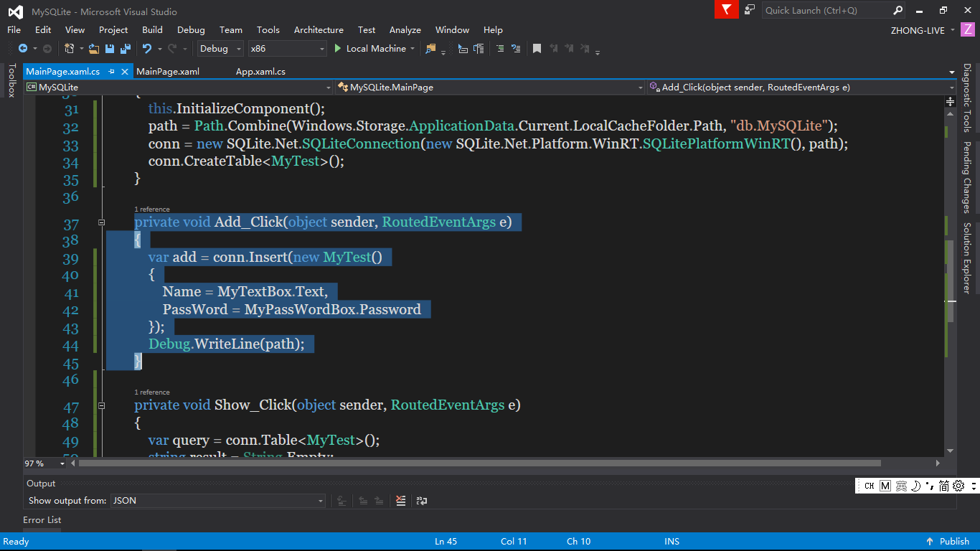Click the send feedback icon
980x551 pixels.
click(x=750, y=9)
